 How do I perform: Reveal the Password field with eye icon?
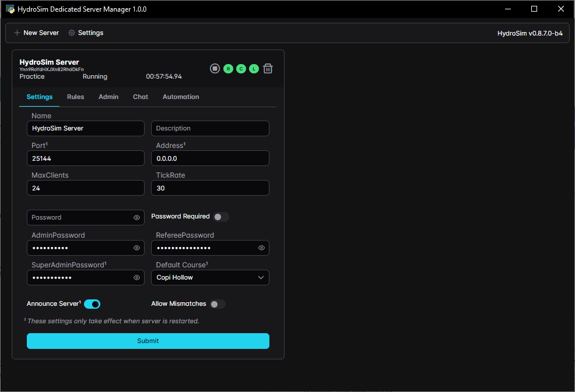coord(137,218)
